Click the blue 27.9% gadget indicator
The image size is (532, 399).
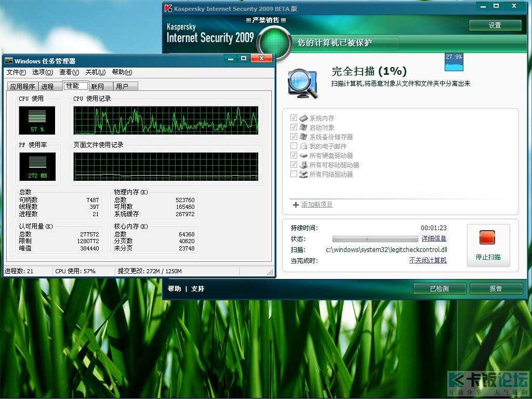coord(454,62)
